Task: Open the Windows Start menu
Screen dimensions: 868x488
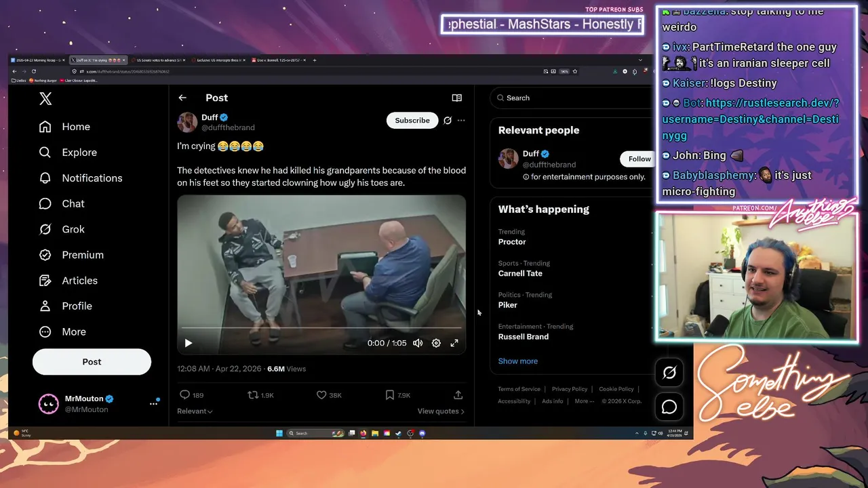Action: (279, 433)
